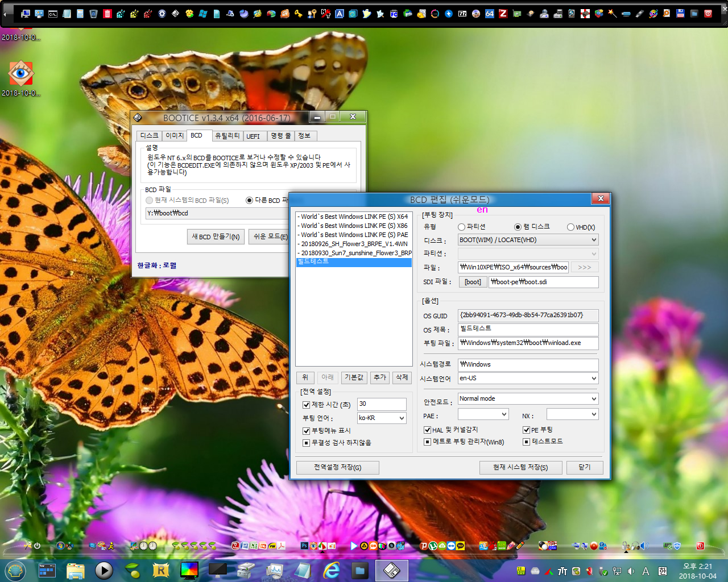Select 다른 BCD 파일 radio in BOOTICE window
Screen dimensions: 728x582
[x=249, y=200]
